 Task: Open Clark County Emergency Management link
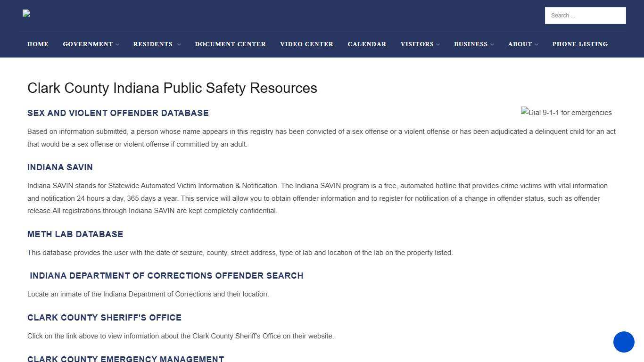(x=125, y=358)
